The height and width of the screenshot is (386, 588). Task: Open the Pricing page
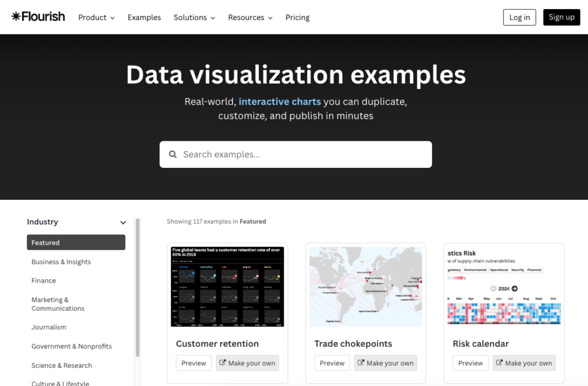(297, 17)
